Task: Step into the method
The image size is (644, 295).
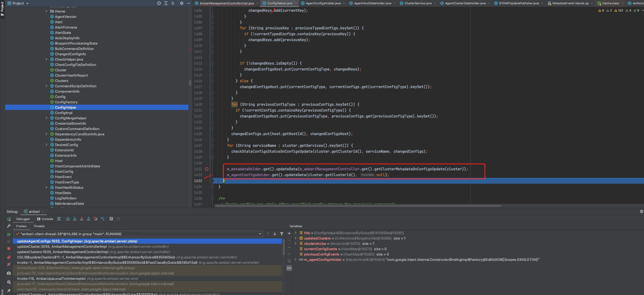Action: point(75,219)
